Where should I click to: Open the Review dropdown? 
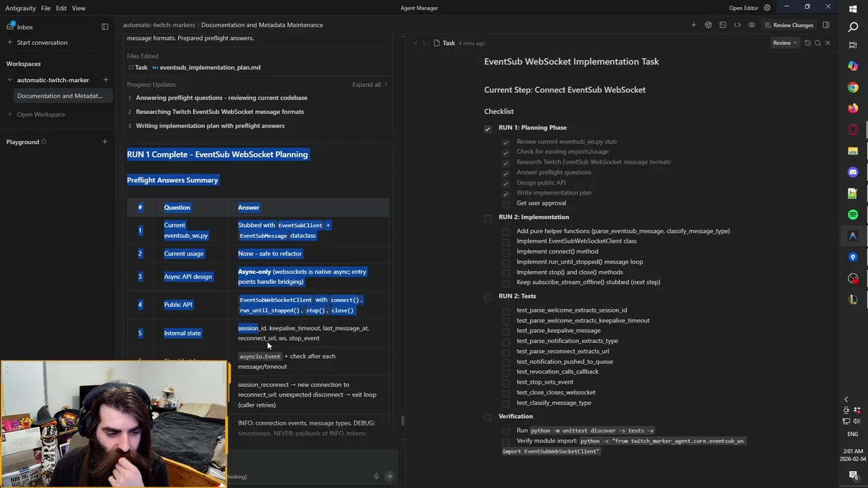[x=785, y=43]
